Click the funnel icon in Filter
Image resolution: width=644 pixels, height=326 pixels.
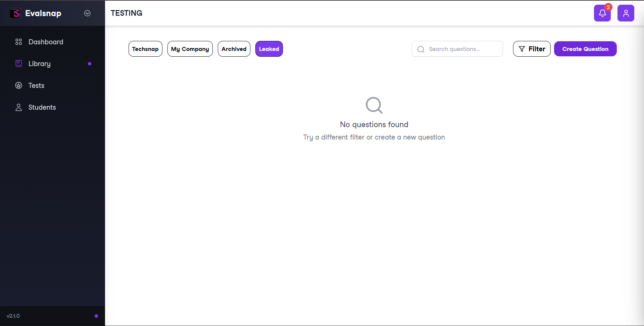pyautogui.click(x=522, y=49)
